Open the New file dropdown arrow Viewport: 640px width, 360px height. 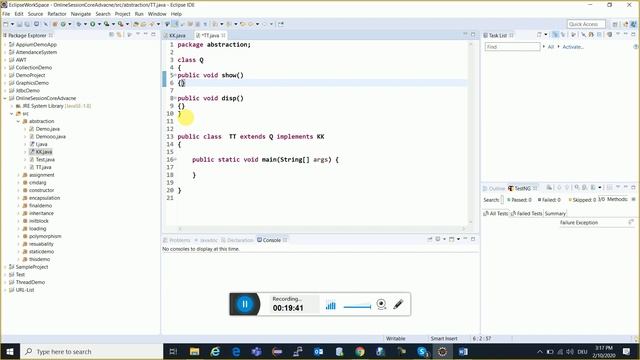(12, 24)
